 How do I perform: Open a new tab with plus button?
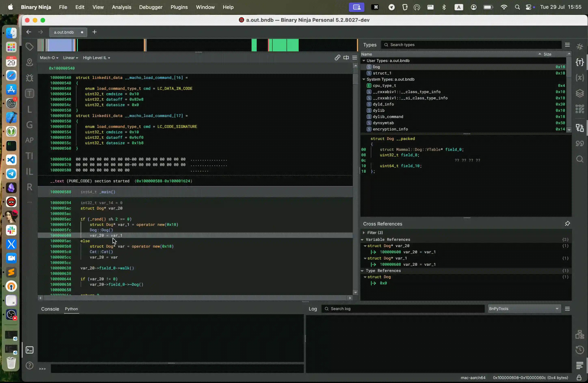click(94, 32)
